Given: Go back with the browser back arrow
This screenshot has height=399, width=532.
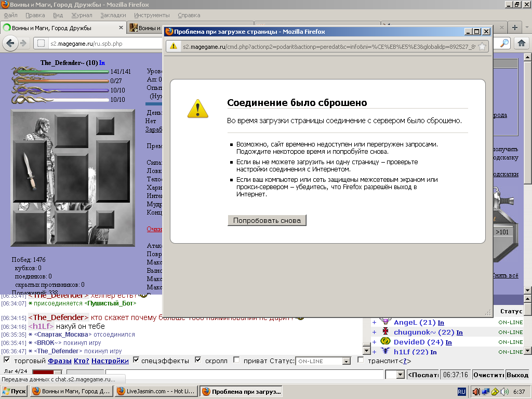Looking at the screenshot, I should coord(10,43).
